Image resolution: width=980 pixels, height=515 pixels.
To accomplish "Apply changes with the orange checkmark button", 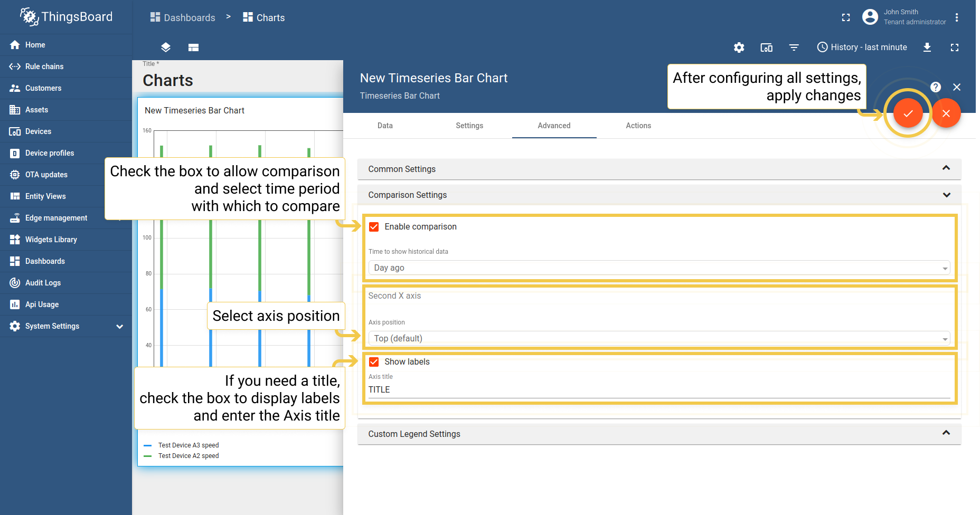I will 908,112.
